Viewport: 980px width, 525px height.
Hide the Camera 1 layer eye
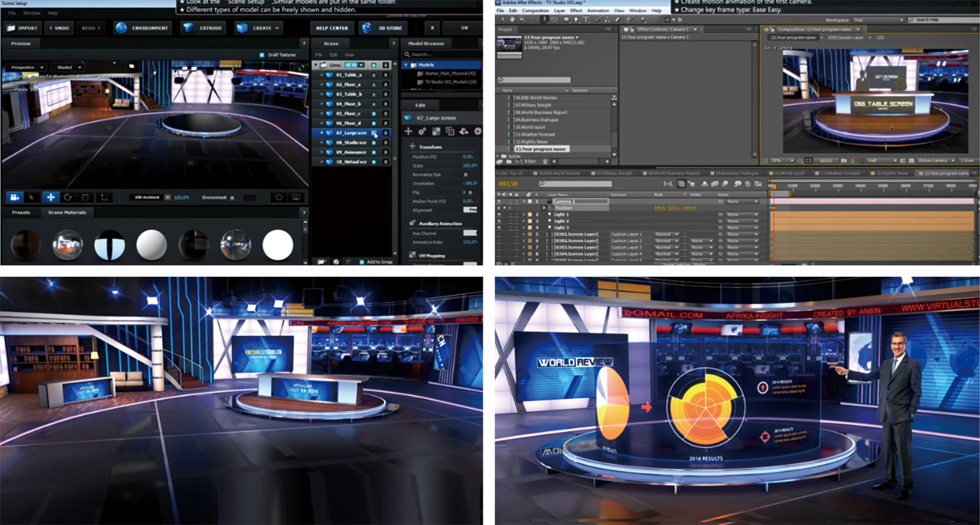(x=500, y=201)
